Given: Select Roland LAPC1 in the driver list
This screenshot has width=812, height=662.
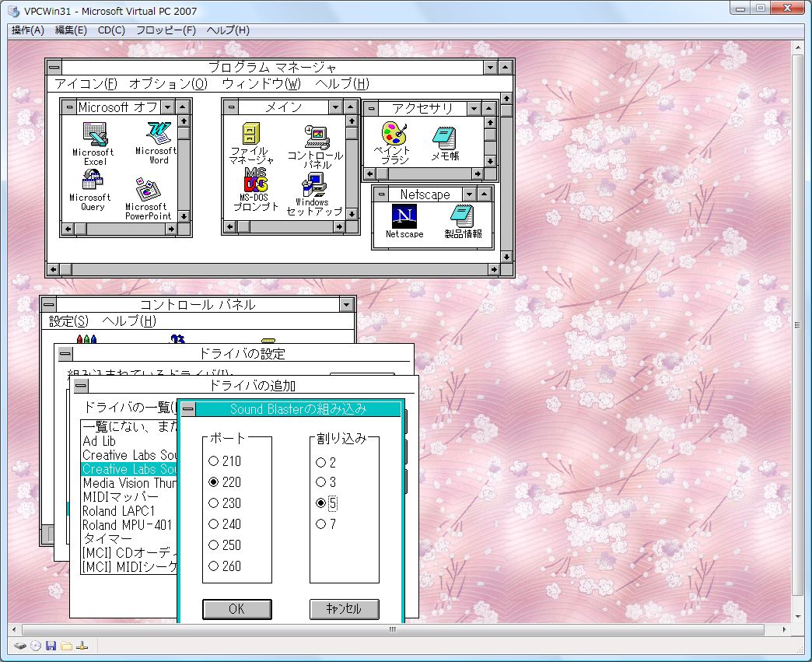Looking at the screenshot, I should click(x=118, y=511).
